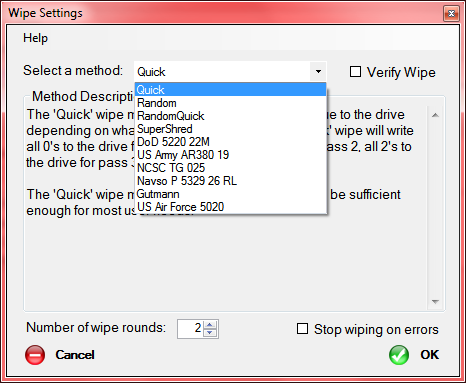Enable the Verify Wipe checkbox
The height and width of the screenshot is (383, 466).
click(x=355, y=72)
